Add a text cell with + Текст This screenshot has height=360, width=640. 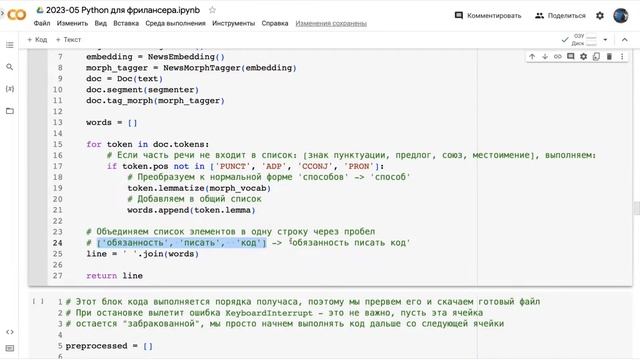(68, 40)
